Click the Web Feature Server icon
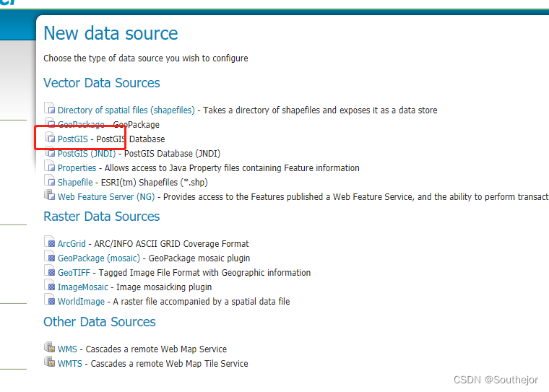 [x=50, y=195]
